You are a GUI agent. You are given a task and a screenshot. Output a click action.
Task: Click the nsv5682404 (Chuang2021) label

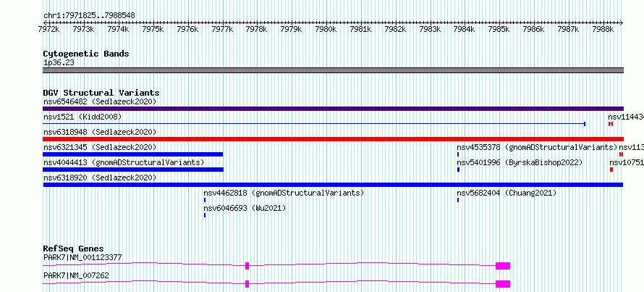pos(507,193)
